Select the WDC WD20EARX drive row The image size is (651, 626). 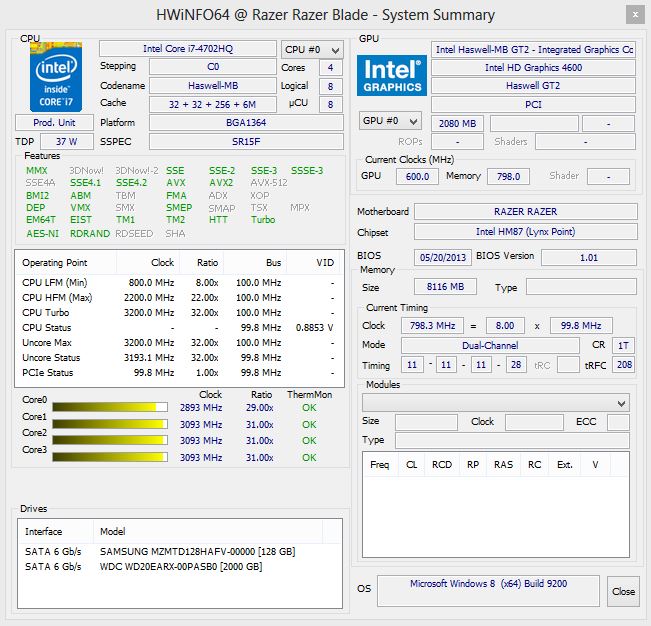179,566
